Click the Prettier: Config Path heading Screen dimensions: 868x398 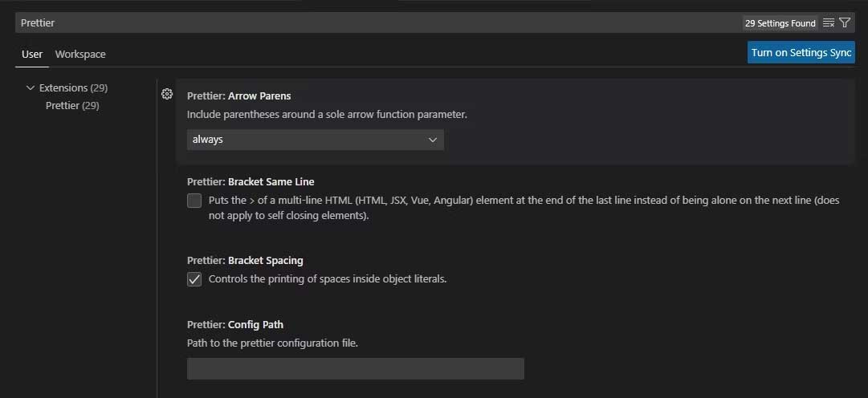pos(234,324)
